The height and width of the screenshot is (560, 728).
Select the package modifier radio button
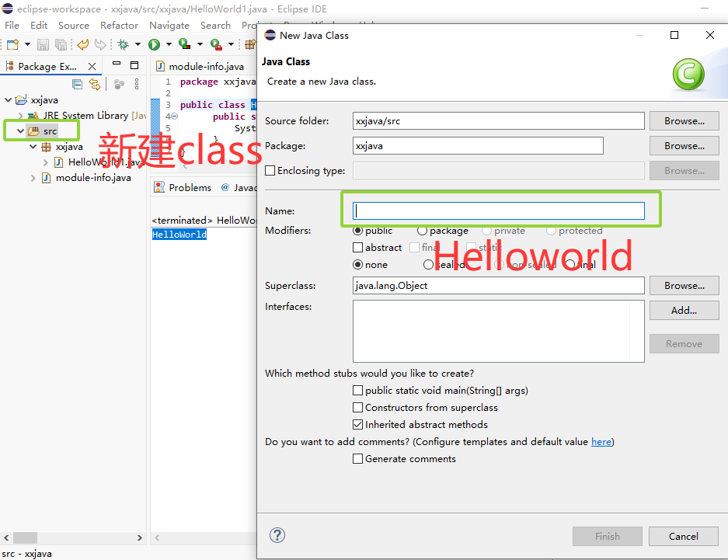(x=422, y=231)
